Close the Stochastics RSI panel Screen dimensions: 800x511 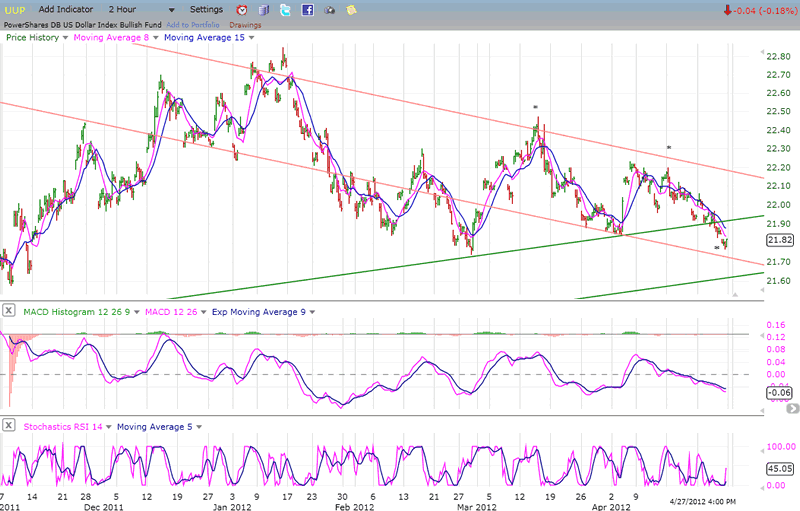[10, 427]
